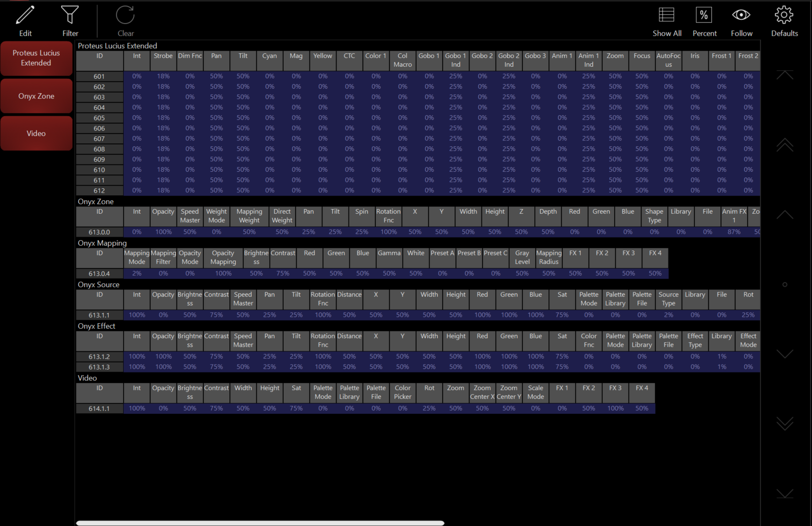Click the Onyx Mapping section title
Viewport: 812px width, 526px height.
coord(102,243)
